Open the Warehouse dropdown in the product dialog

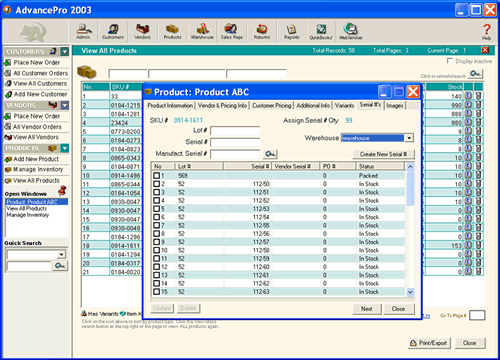409,138
